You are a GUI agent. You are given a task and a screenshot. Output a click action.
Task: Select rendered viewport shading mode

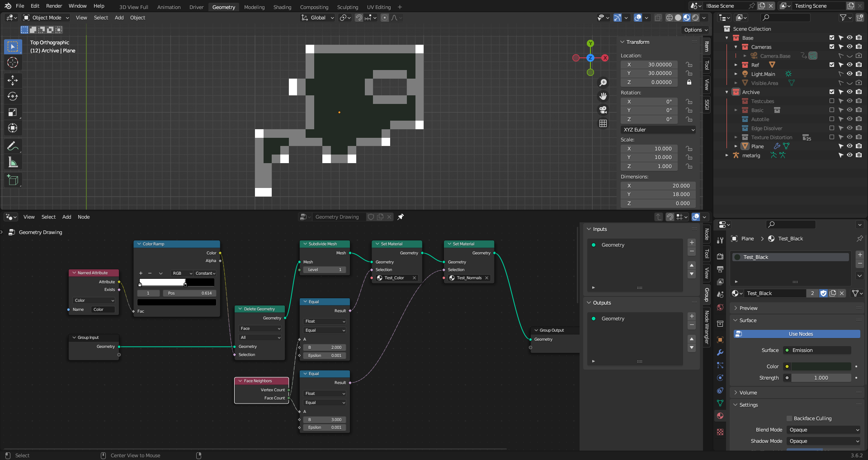695,18
